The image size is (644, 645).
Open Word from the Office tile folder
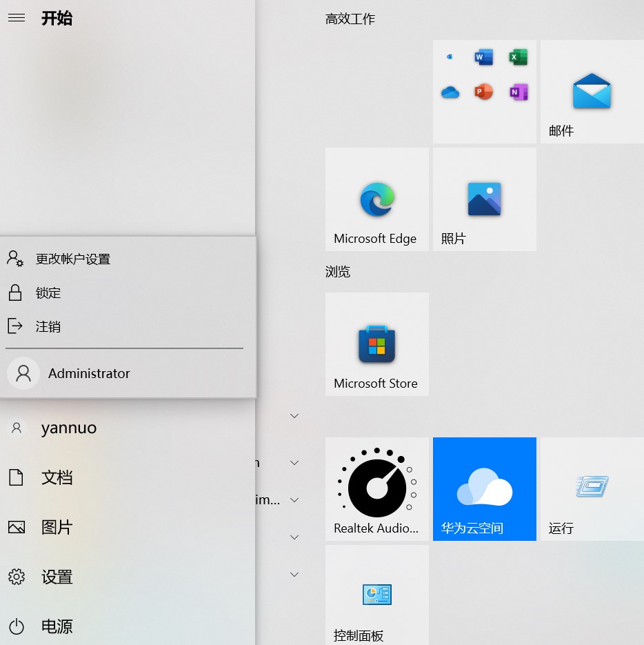tap(483, 57)
